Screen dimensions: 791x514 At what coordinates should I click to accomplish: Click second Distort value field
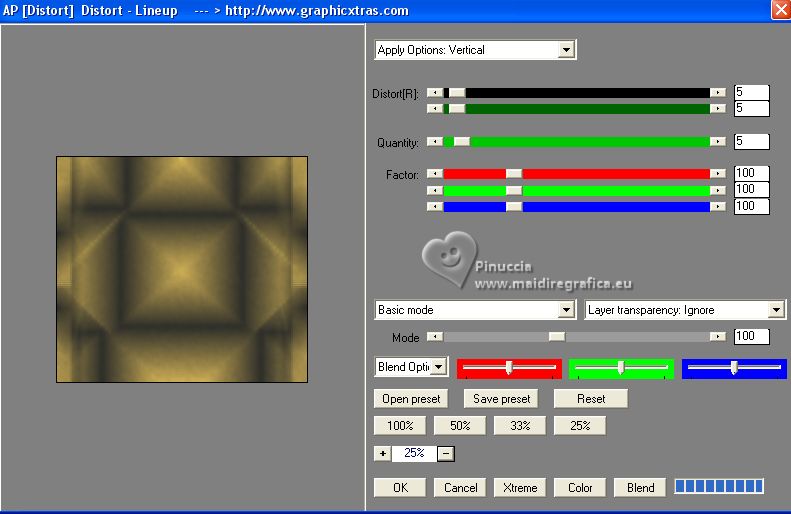point(752,108)
